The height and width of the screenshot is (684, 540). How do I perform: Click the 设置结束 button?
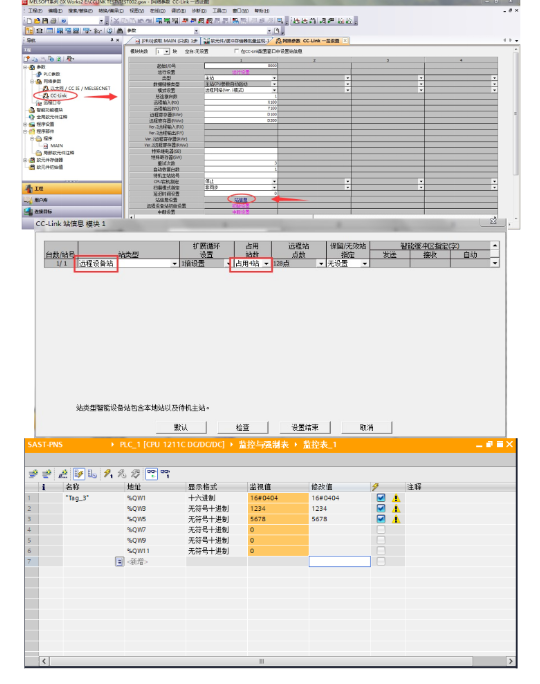(304, 428)
